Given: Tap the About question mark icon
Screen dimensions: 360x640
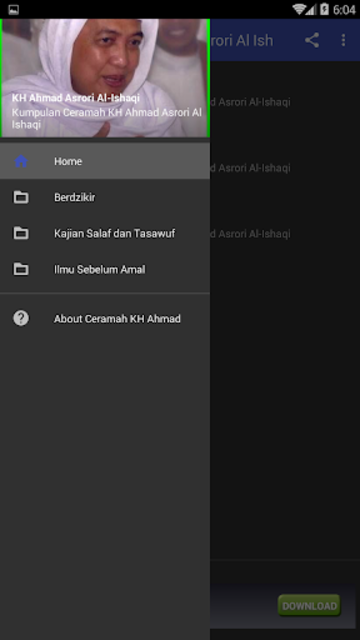Looking at the screenshot, I should point(21,318).
